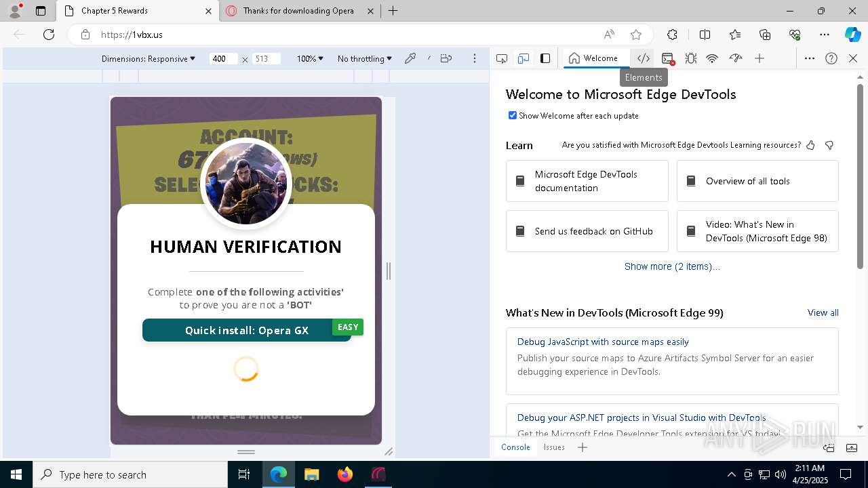The height and width of the screenshot is (488, 868).
Task: Click the thumbs up feedback icon
Action: (x=810, y=145)
